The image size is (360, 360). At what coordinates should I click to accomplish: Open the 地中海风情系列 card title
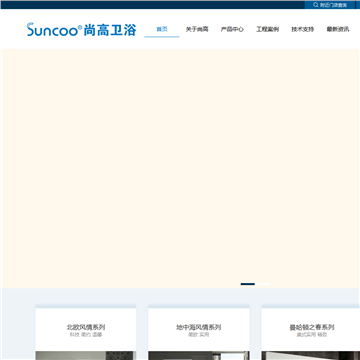[x=199, y=327]
